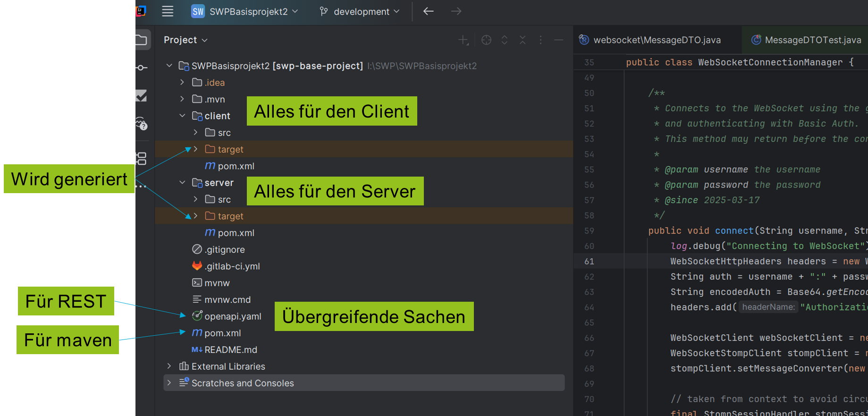
Task: Expand the External Libraries node
Action: point(169,366)
